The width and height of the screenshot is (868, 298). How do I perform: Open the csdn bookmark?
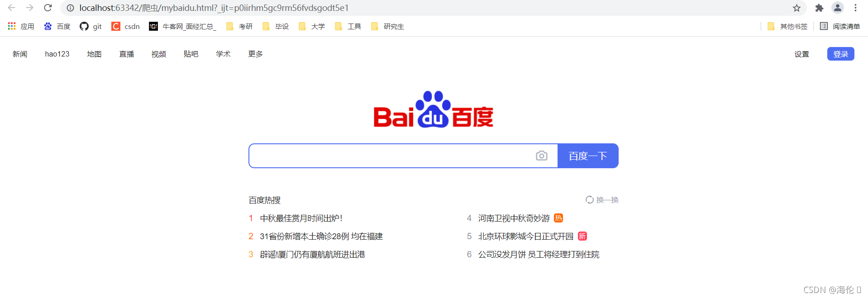click(126, 26)
